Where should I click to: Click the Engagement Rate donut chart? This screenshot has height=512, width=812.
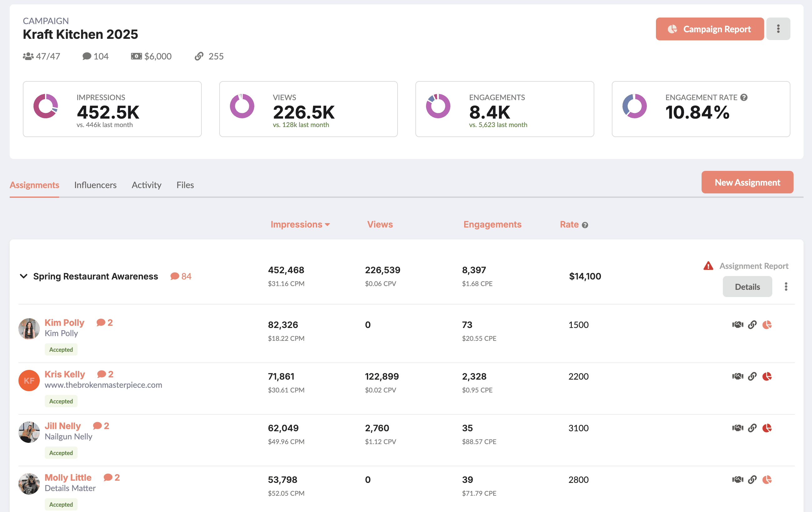[634, 106]
